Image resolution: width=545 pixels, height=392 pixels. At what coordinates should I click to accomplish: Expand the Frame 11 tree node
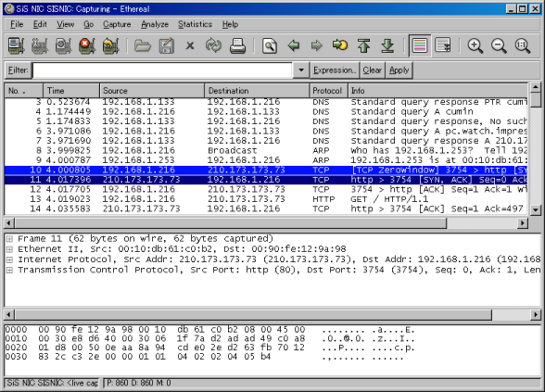9,239
